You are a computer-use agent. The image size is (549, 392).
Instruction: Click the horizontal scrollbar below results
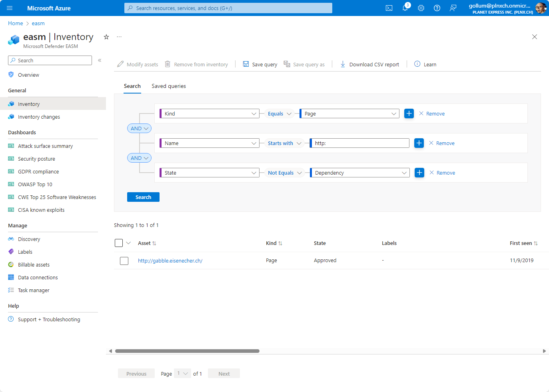[x=187, y=351]
